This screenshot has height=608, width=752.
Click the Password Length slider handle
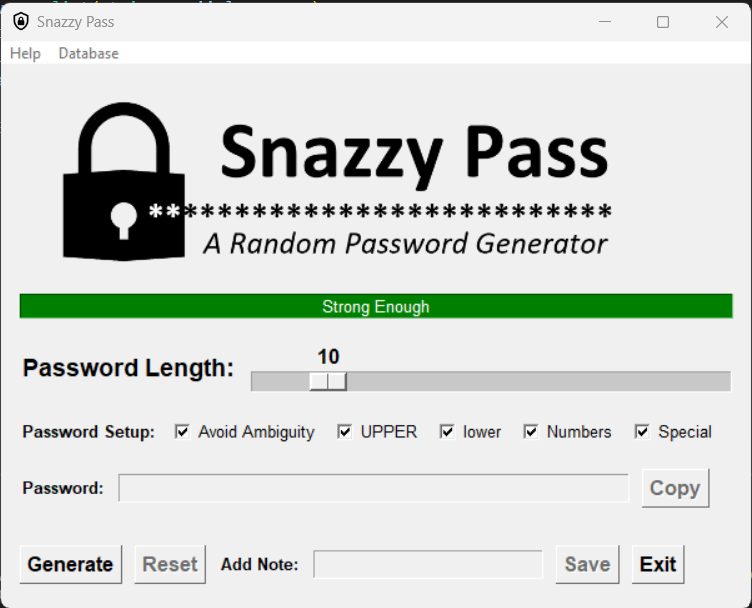pyautogui.click(x=328, y=382)
